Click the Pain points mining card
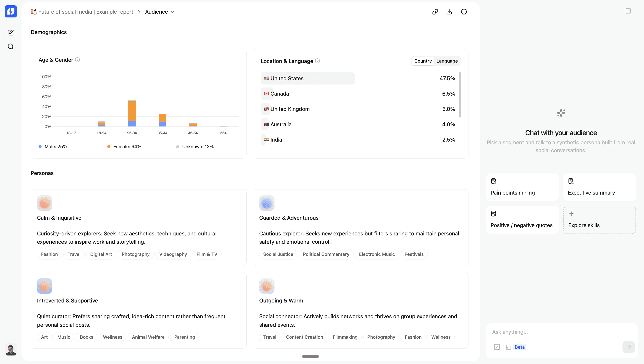This screenshot has height=364, width=644. (522, 187)
